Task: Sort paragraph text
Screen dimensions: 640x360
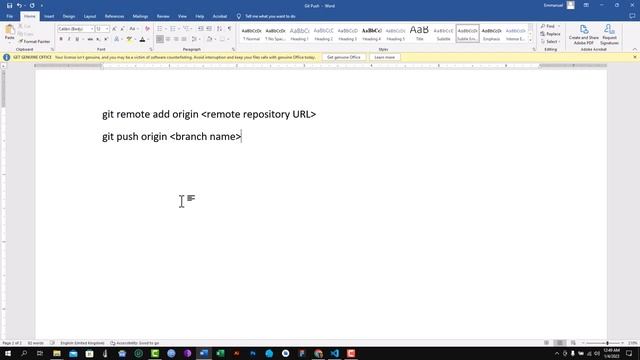Action: 220,29
